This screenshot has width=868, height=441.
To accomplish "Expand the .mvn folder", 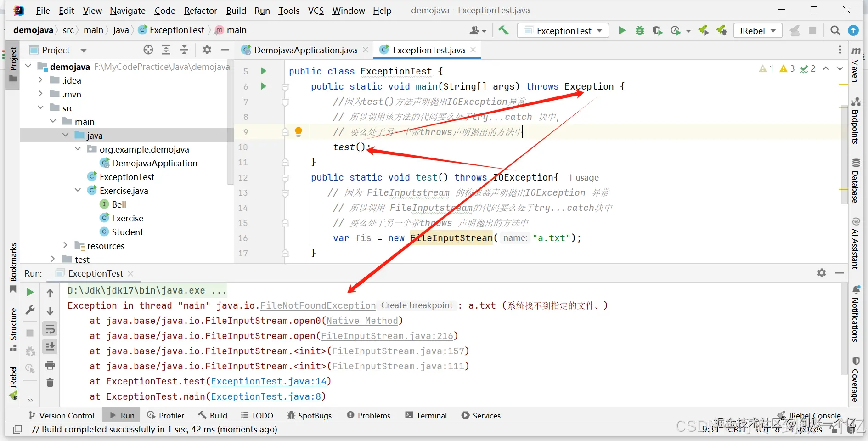I will tap(41, 94).
